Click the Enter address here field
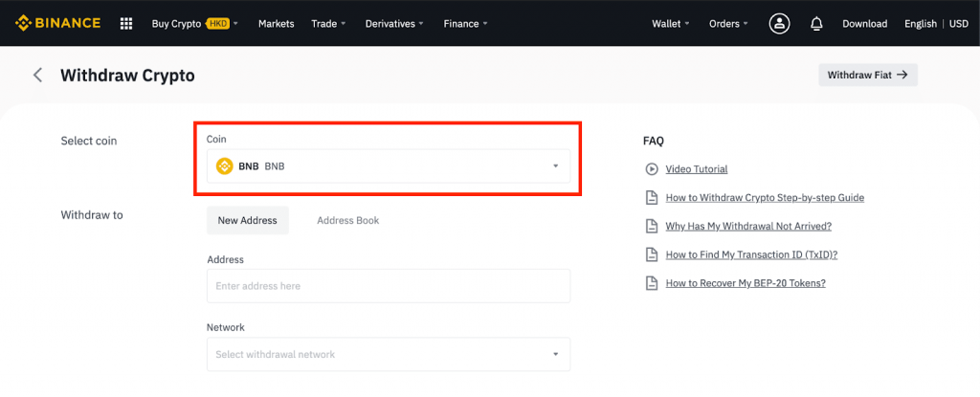Viewport: 980px width, 397px height. [x=389, y=286]
